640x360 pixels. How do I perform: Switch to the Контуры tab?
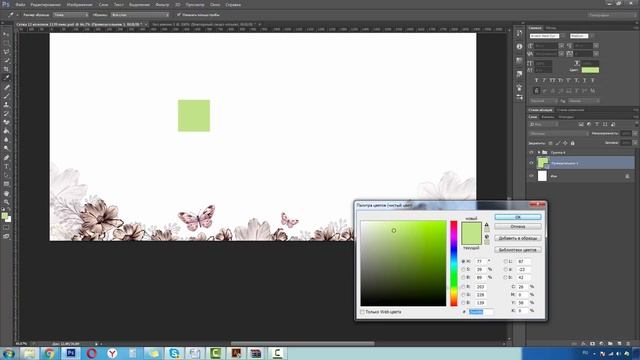click(x=566, y=117)
